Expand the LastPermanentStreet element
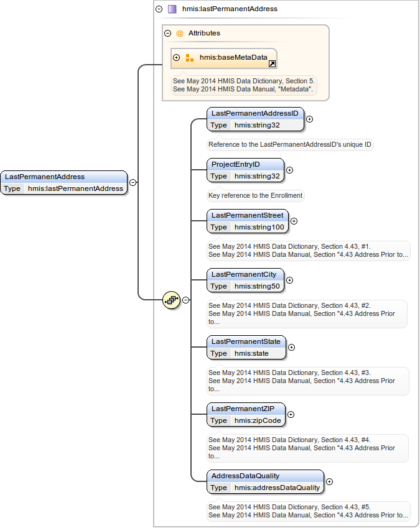This screenshot has height=528, width=420. (x=294, y=221)
